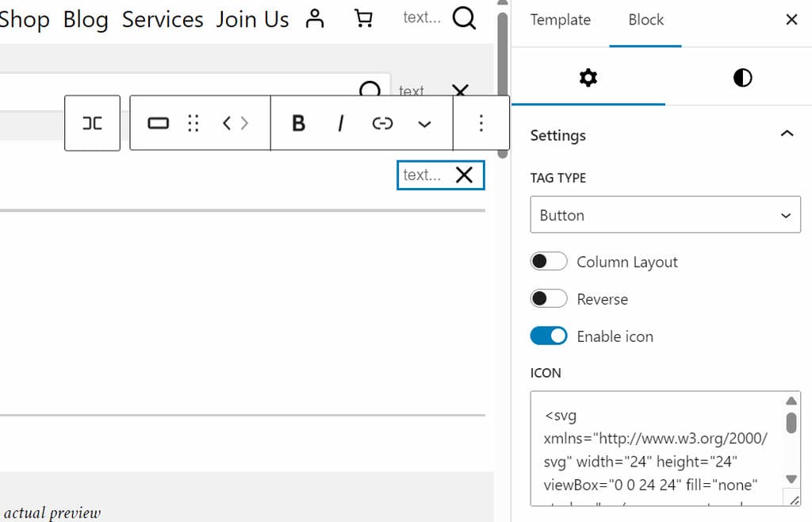Open the TAG TYPE dropdown showing Button

[665, 214]
